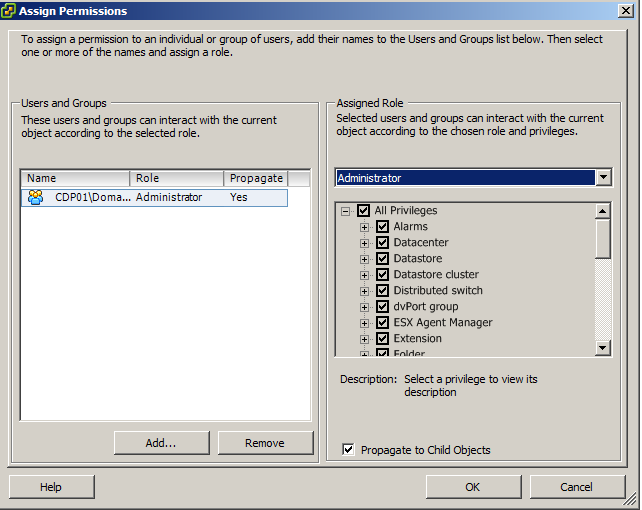Confirm with the OK button
Image resolution: width=642 pixels, height=510 pixels.
click(473, 487)
